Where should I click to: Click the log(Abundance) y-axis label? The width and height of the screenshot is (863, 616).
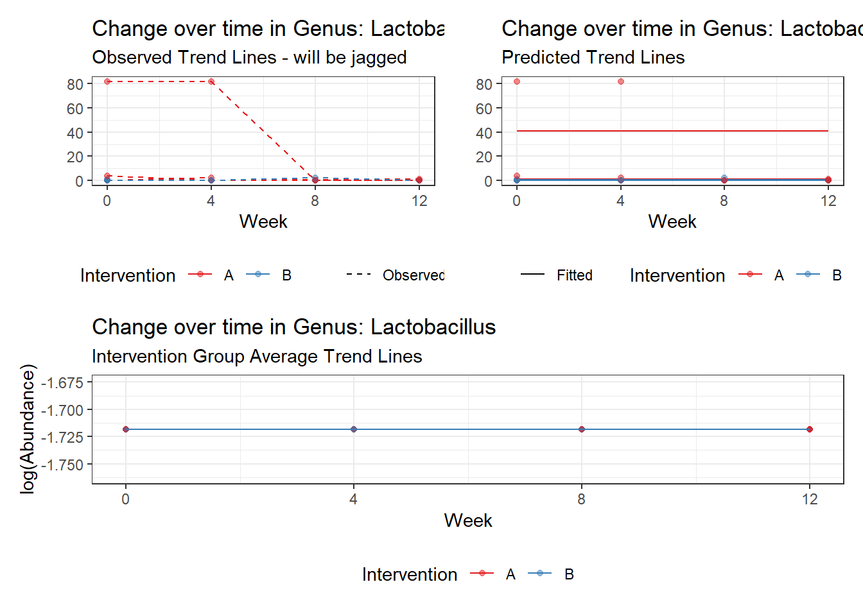click(27, 429)
